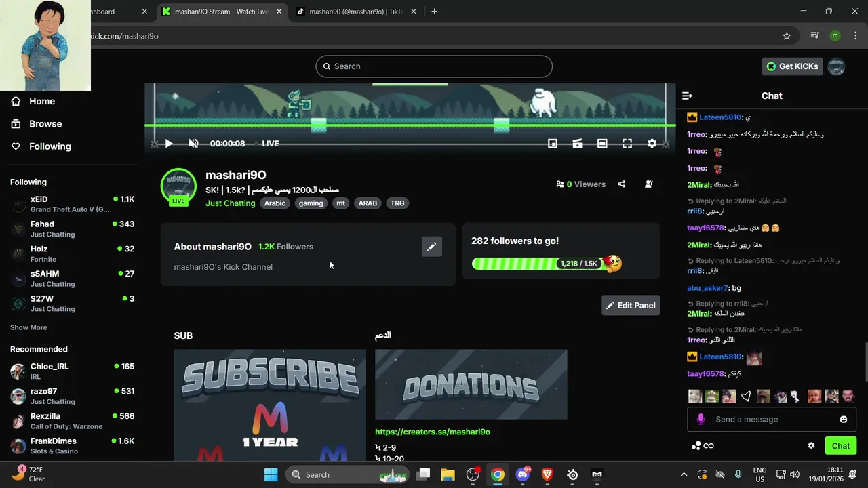Select the TRG tag
868x488 pixels.
pyautogui.click(x=397, y=203)
